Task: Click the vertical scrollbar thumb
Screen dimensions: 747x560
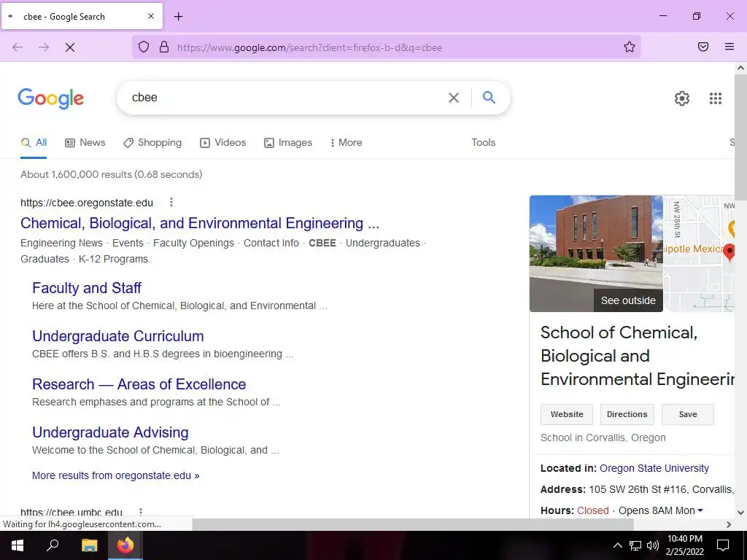Action: [740, 137]
